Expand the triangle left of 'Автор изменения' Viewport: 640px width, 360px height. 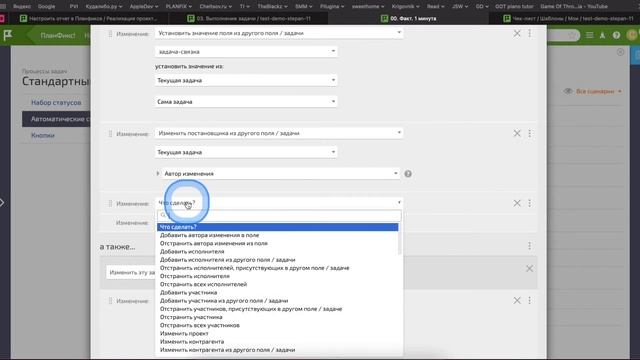pyautogui.click(x=158, y=173)
